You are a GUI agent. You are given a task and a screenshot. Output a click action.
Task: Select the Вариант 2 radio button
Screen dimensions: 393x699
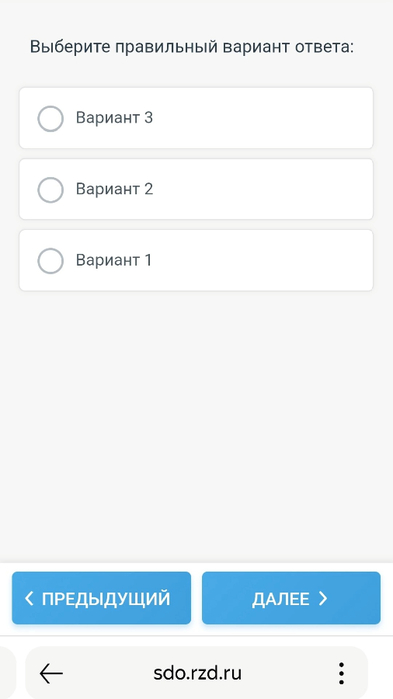click(x=50, y=190)
